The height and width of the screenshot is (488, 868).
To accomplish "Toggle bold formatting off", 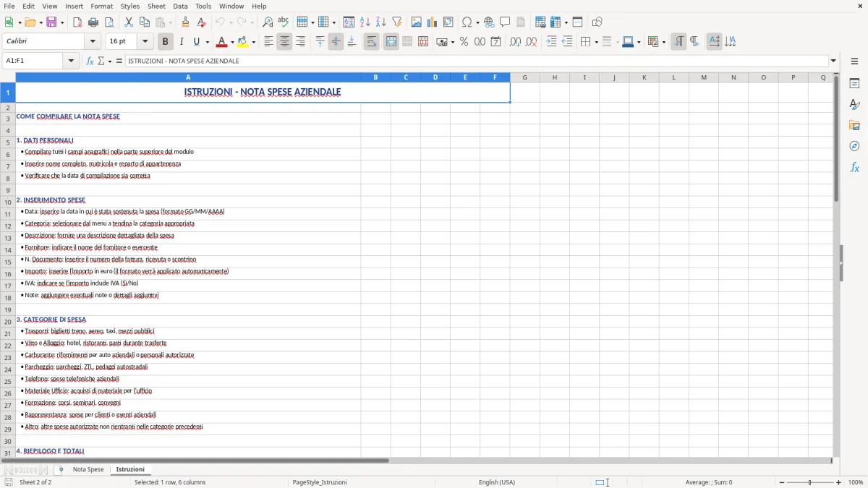I will (x=165, y=41).
